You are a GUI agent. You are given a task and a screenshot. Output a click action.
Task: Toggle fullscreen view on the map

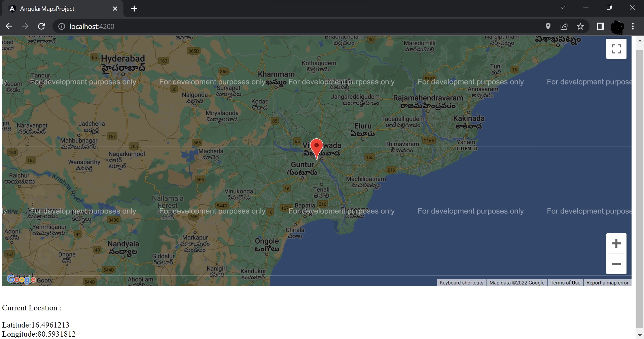pyautogui.click(x=616, y=49)
